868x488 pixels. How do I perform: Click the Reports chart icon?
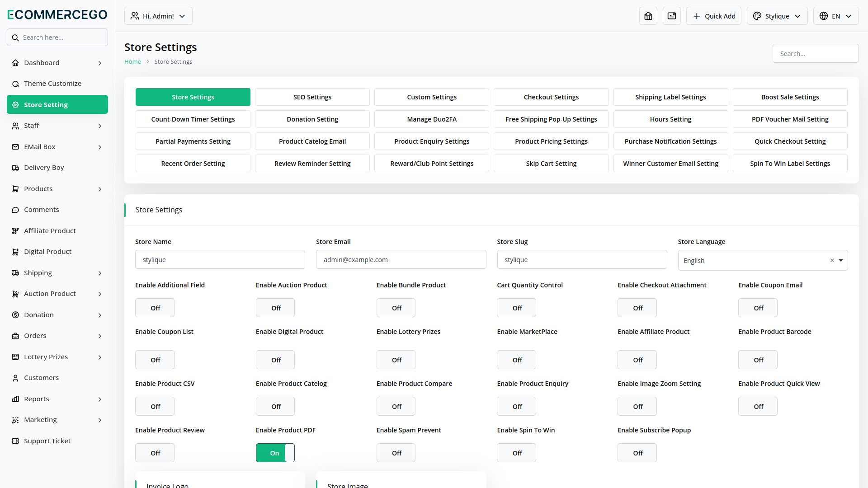(15, 399)
